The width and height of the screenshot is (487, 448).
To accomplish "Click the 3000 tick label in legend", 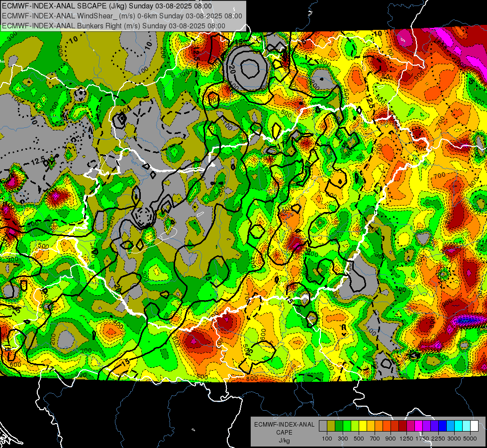I will [x=454, y=439].
